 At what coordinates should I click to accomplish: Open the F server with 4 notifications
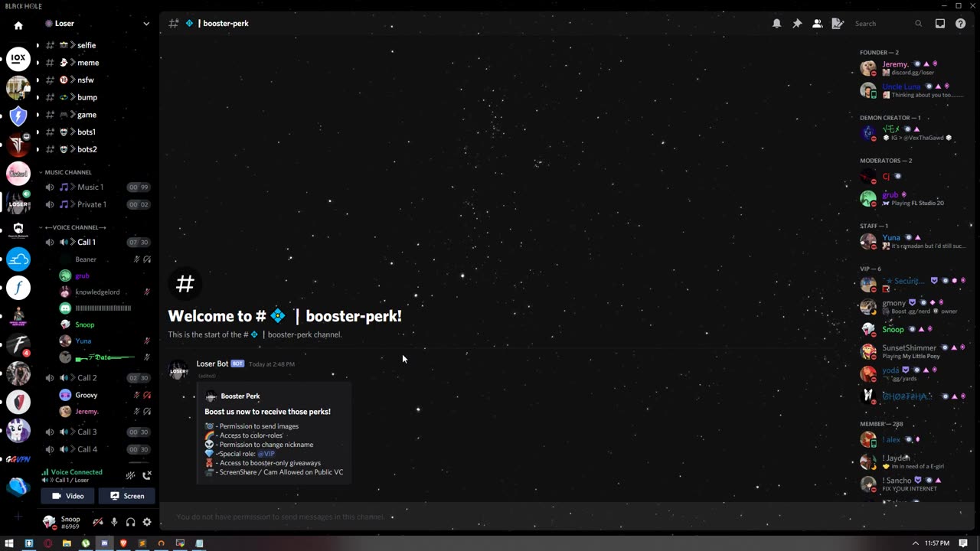coord(18,345)
